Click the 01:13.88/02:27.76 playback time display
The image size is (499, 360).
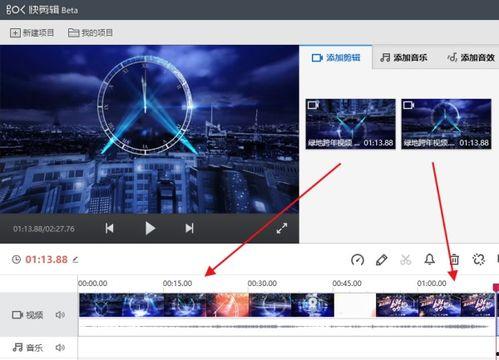pyautogui.click(x=44, y=229)
